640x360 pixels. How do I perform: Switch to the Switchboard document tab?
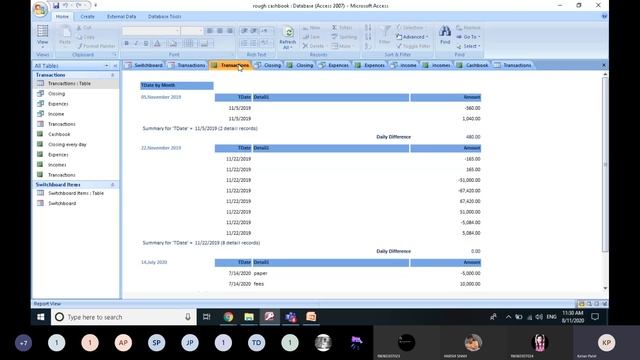click(x=144, y=65)
